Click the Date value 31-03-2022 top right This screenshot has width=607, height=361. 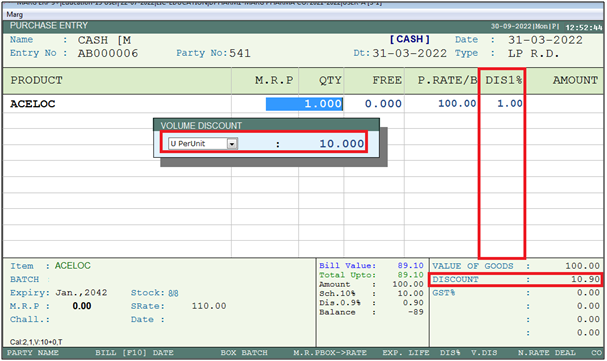(x=545, y=40)
